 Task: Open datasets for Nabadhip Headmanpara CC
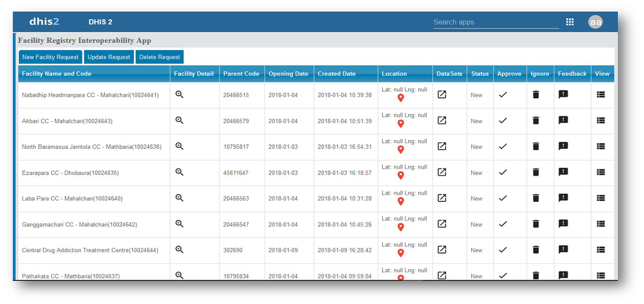coord(442,95)
